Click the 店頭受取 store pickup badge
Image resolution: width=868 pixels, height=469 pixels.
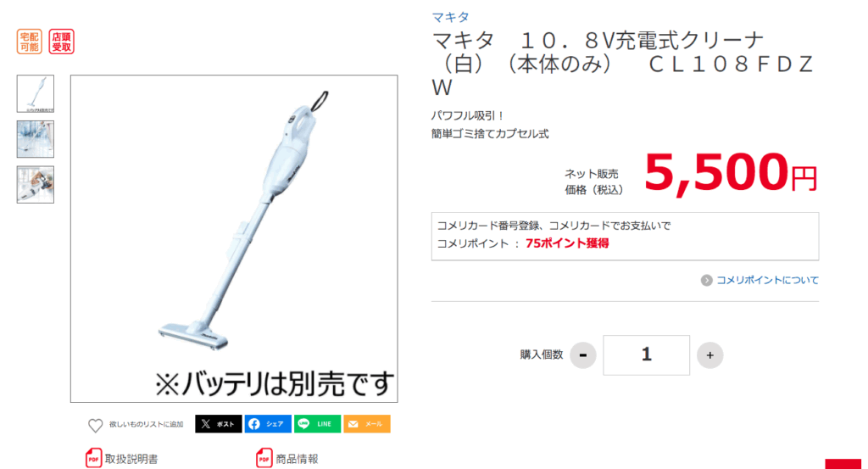61,42
